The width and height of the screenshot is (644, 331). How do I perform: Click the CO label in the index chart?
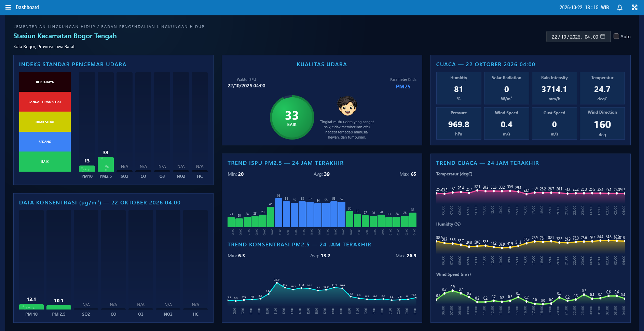coord(143,176)
